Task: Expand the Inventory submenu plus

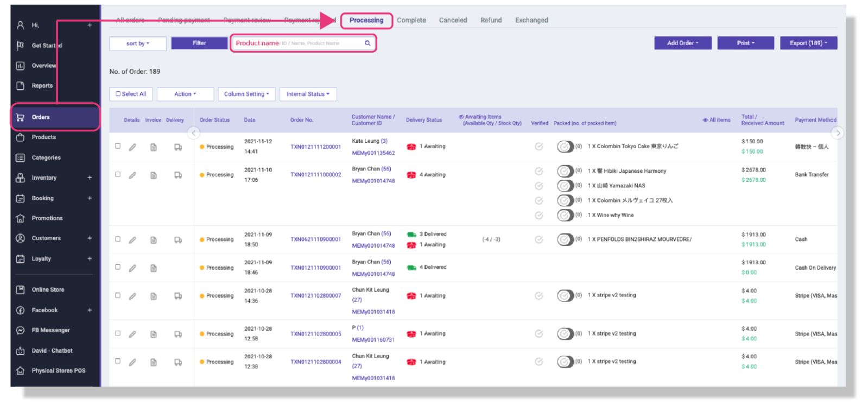Action: tap(90, 178)
